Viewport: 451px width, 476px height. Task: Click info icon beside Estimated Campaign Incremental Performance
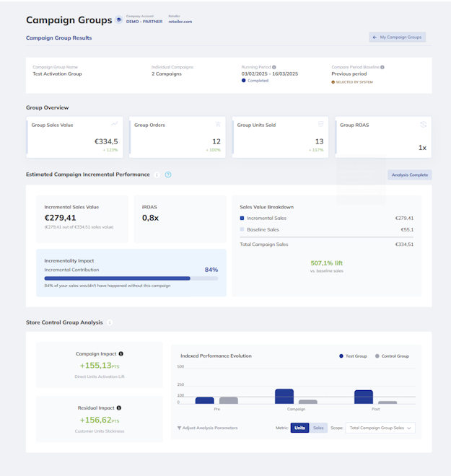coord(157,175)
